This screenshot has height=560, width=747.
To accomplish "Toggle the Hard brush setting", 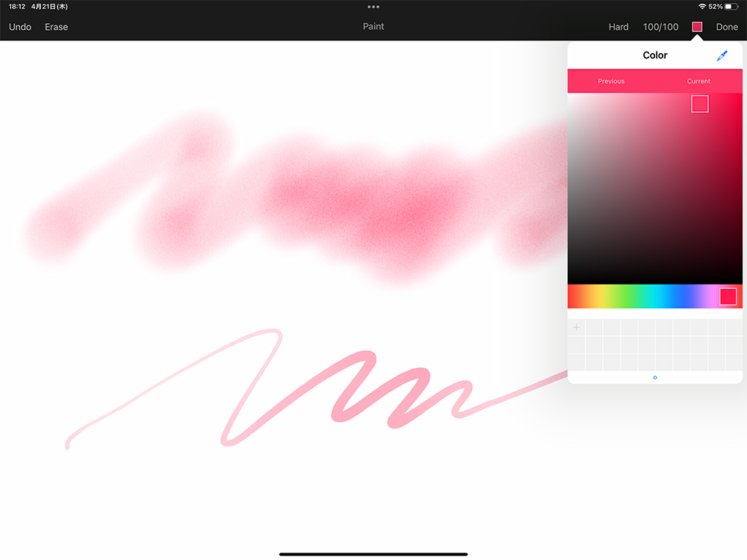I will (x=619, y=27).
